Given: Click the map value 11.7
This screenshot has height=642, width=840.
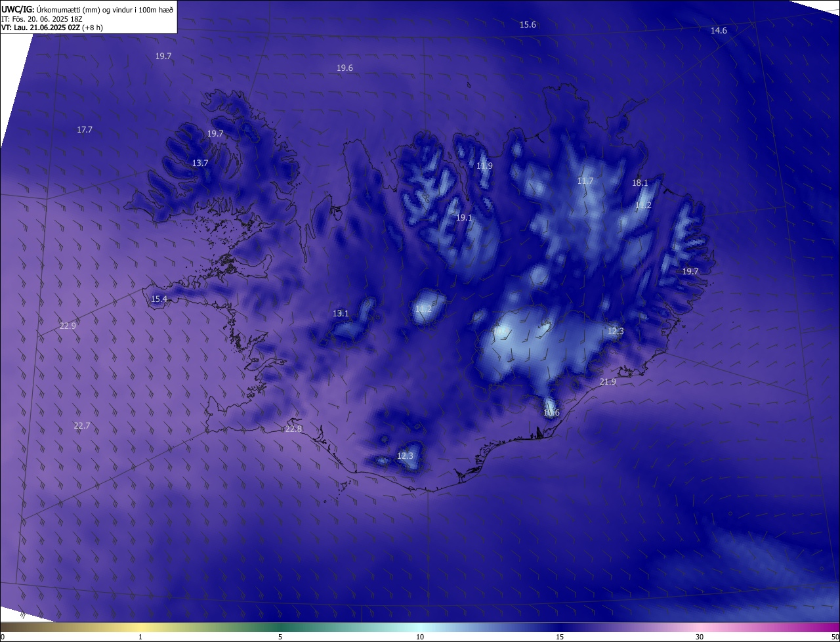Looking at the screenshot, I should [585, 181].
